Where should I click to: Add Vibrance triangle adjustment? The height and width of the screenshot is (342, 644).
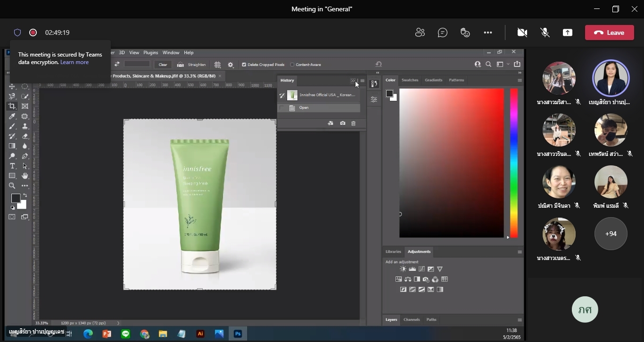(440, 269)
